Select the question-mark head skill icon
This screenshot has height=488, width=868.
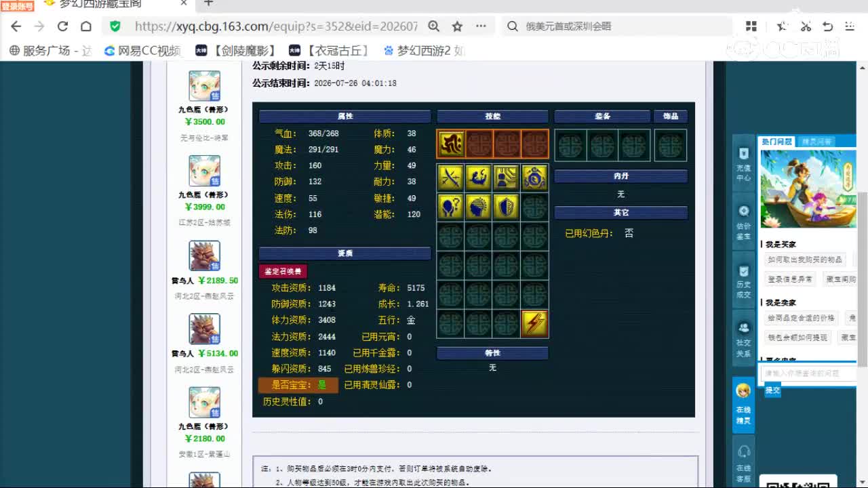point(450,207)
